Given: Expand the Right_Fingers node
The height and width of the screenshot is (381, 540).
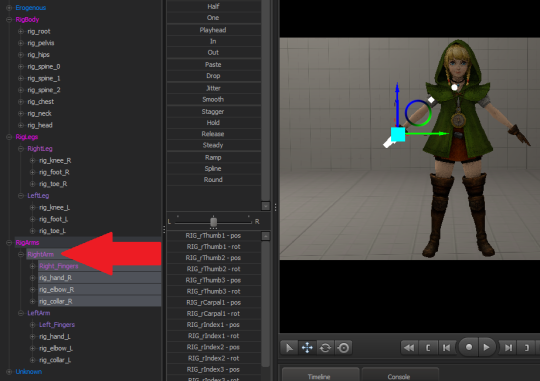Looking at the screenshot, I should (32, 266).
